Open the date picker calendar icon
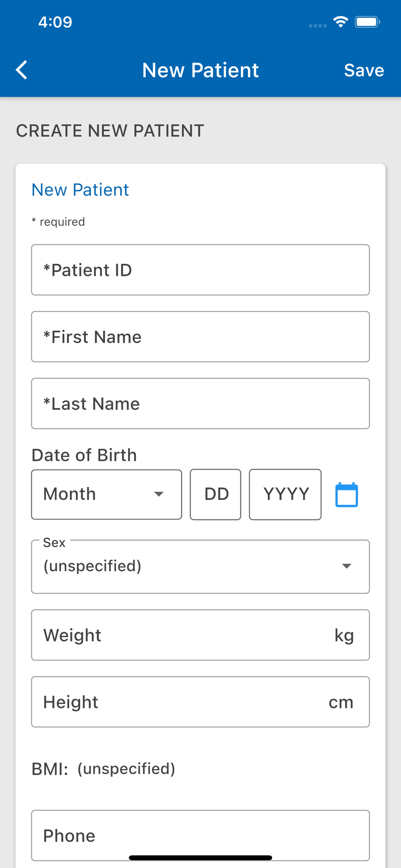Viewport: 401px width, 868px height. tap(346, 495)
